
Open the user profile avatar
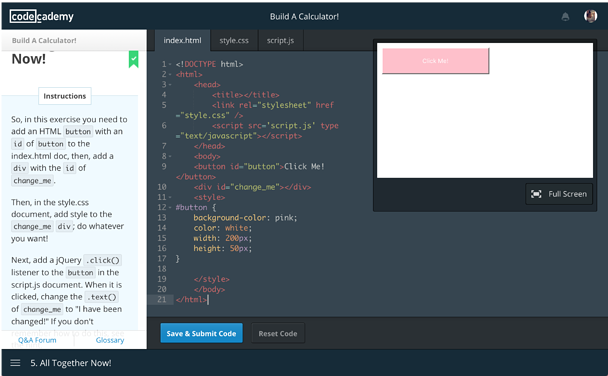591,16
